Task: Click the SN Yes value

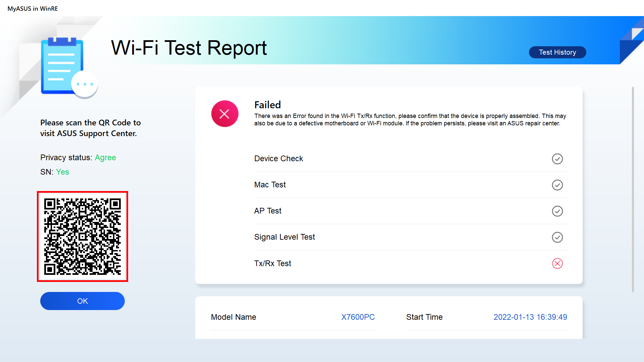Action: click(x=62, y=172)
